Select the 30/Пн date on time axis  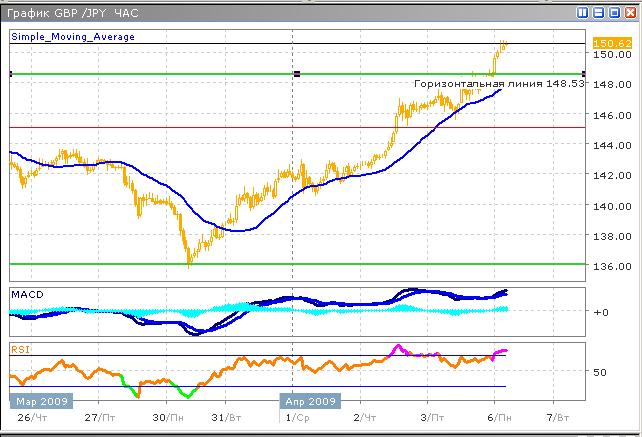coord(170,416)
